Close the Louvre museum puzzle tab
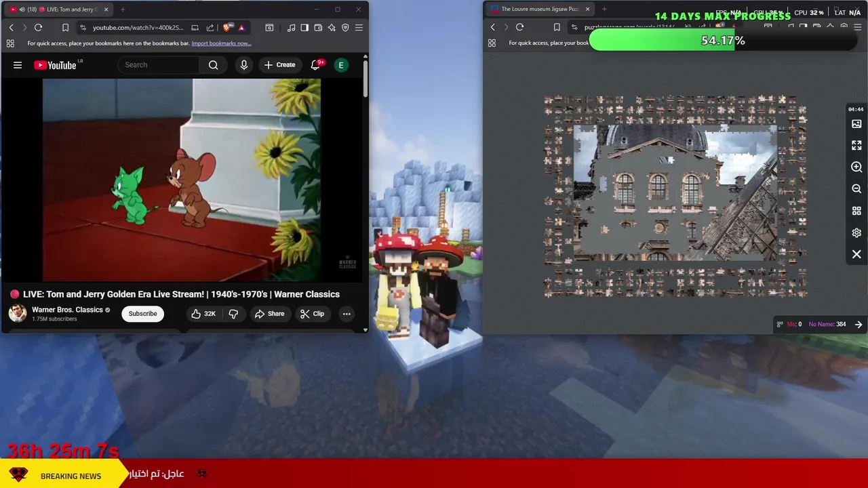The height and width of the screenshot is (488, 868). (x=588, y=9)
